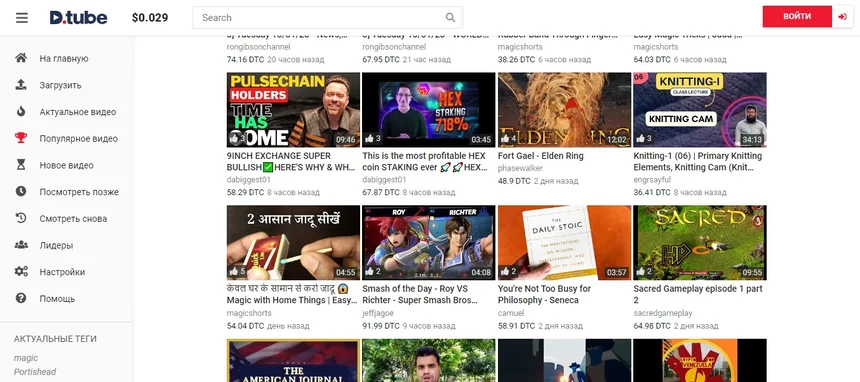Select Популярное видео in sidebar

click(78, 139)
